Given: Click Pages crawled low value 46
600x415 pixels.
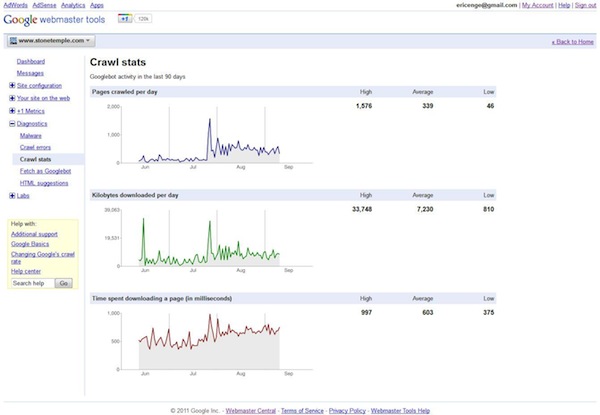Looking at the screenshot, I should 490,106.
